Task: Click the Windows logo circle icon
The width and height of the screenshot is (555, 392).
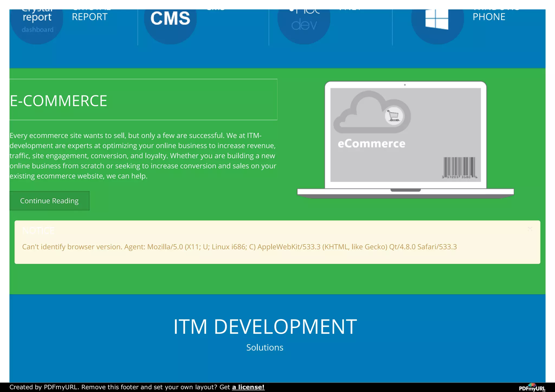Action: [437, 23]
